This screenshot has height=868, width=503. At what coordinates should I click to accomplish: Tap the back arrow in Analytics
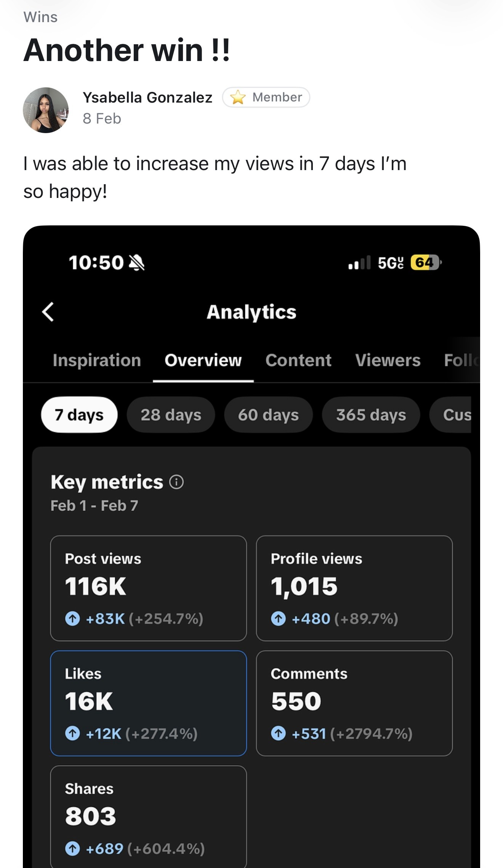coord(48,312)
